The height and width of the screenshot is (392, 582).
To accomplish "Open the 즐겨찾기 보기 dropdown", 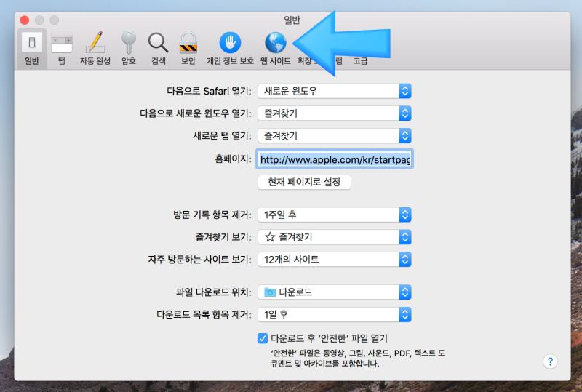I will click(x=335, y=237).
